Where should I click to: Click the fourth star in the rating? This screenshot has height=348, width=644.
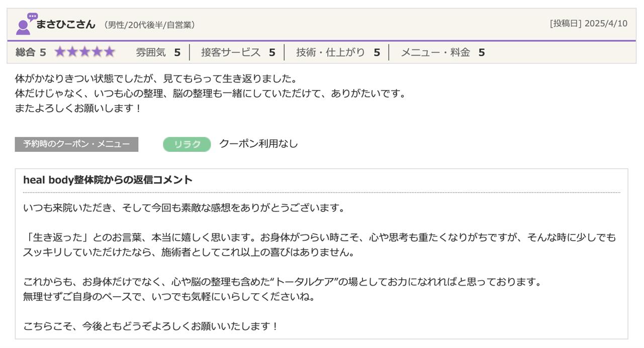click(x=97, y=52)
